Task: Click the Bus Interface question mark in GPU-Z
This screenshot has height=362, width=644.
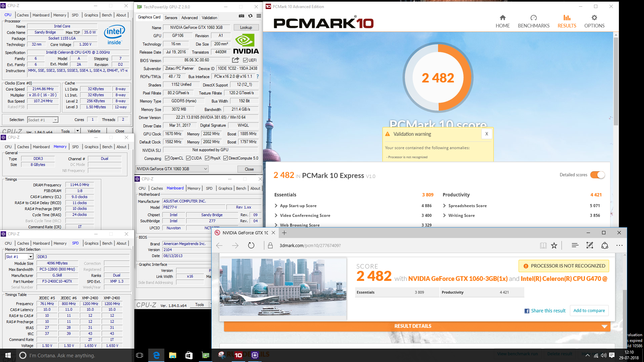Action: 258,76
